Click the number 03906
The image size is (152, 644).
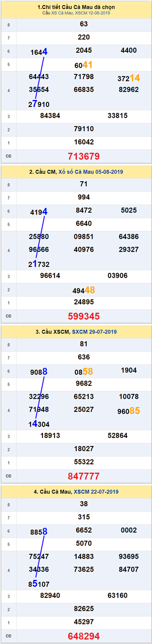click(x=117, y=276)
